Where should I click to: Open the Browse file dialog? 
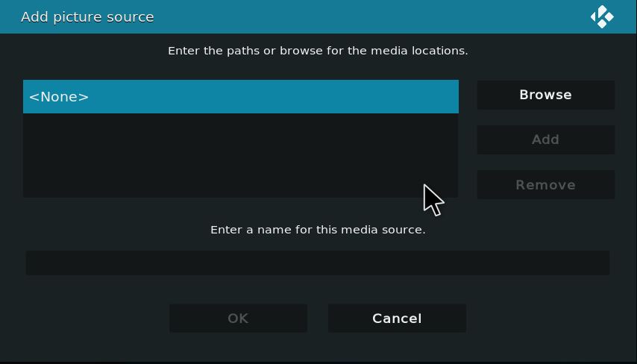(x=545, y=95)
